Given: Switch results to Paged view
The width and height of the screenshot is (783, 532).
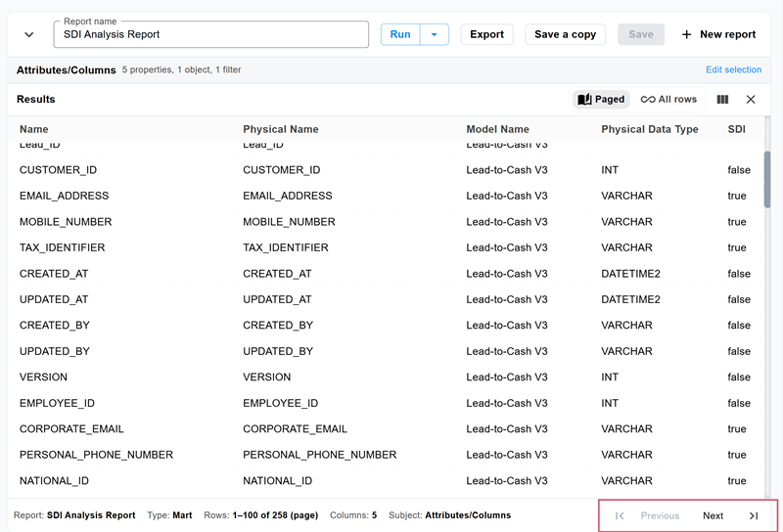Looking at the screenshot, I should point(601,100).
